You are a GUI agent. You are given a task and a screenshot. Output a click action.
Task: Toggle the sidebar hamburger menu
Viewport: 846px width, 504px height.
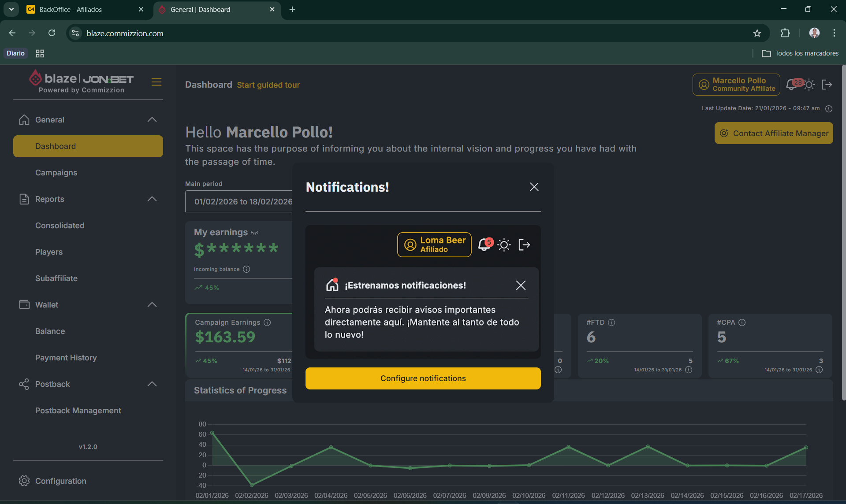[157, 82]
